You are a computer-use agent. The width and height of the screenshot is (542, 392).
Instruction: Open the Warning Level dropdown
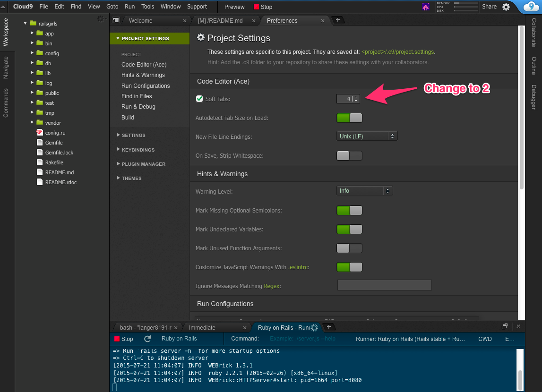364,191
